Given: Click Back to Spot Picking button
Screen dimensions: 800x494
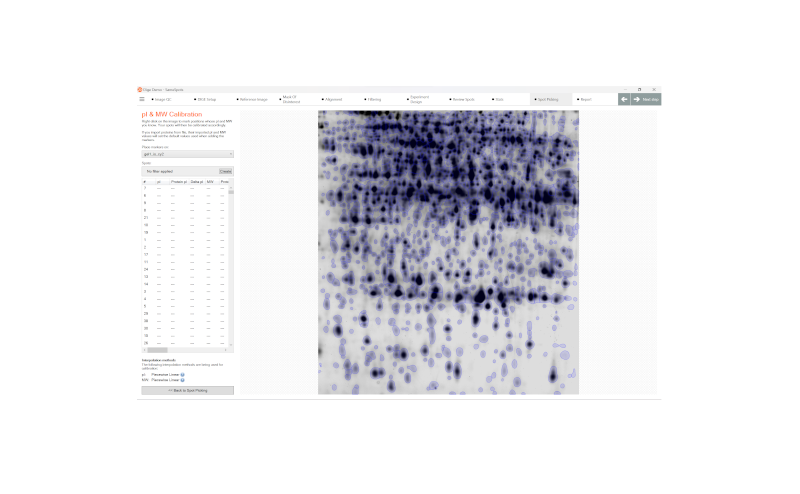Looking at the screenshot, I should click(x=187, y=390).
